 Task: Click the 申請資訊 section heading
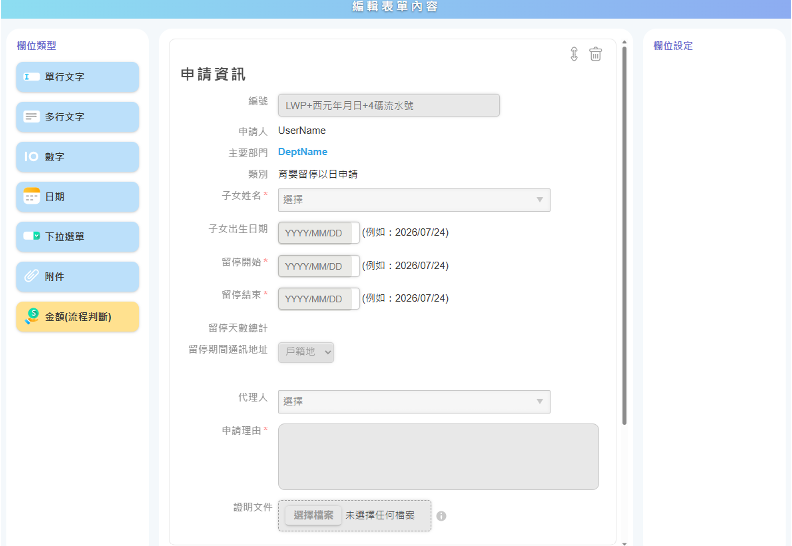tap(213, 74)
